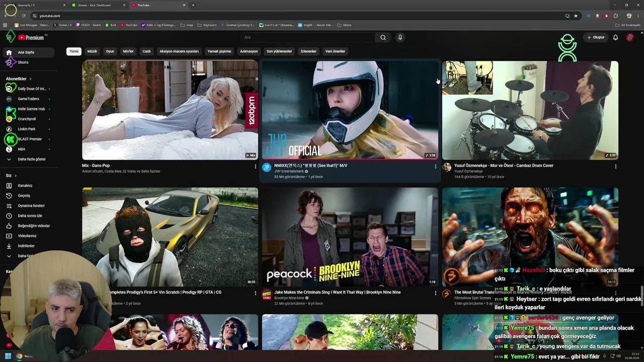Open the Vorp bookmarks folder
Image resolution: width=644 pixels, height=362 pixels.
coord(187,25)
